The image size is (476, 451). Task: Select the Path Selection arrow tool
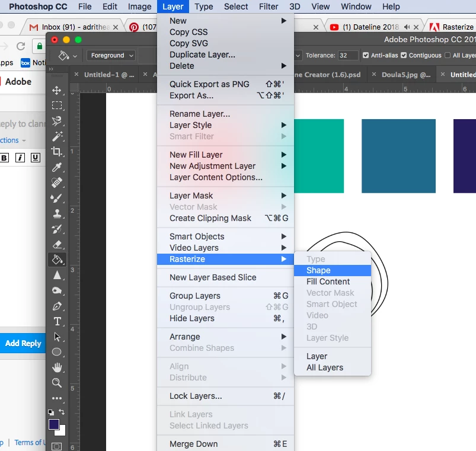click(x=57, y=337)
